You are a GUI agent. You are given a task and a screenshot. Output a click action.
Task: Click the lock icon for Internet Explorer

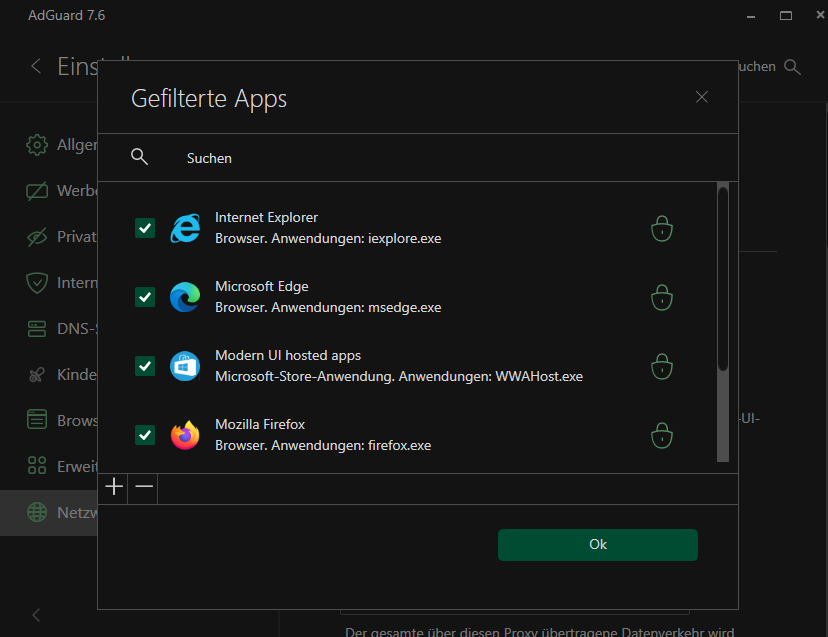pos(661,229)
